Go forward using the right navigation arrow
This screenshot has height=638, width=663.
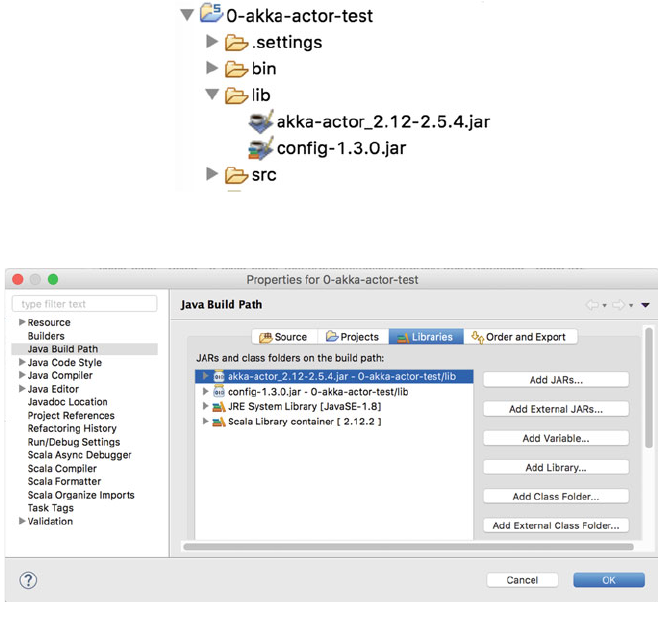click(x=619, y=305)
